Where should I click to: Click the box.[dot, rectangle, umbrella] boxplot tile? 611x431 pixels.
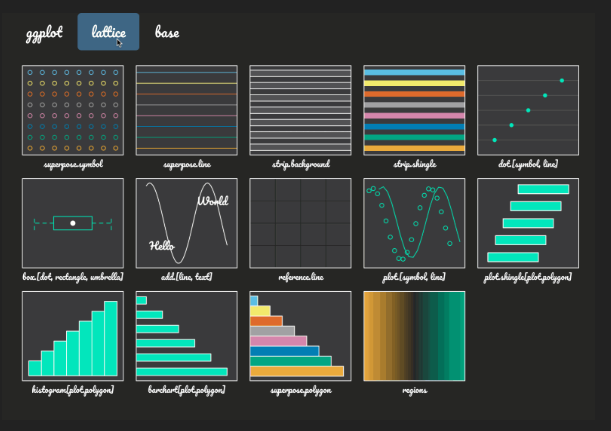[73, 223]
